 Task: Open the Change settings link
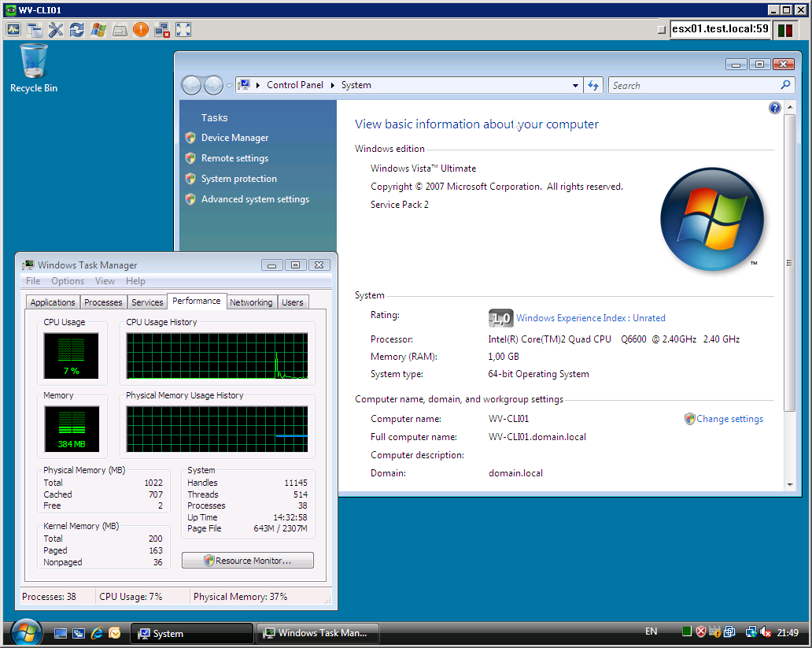(x=729, y=419)
